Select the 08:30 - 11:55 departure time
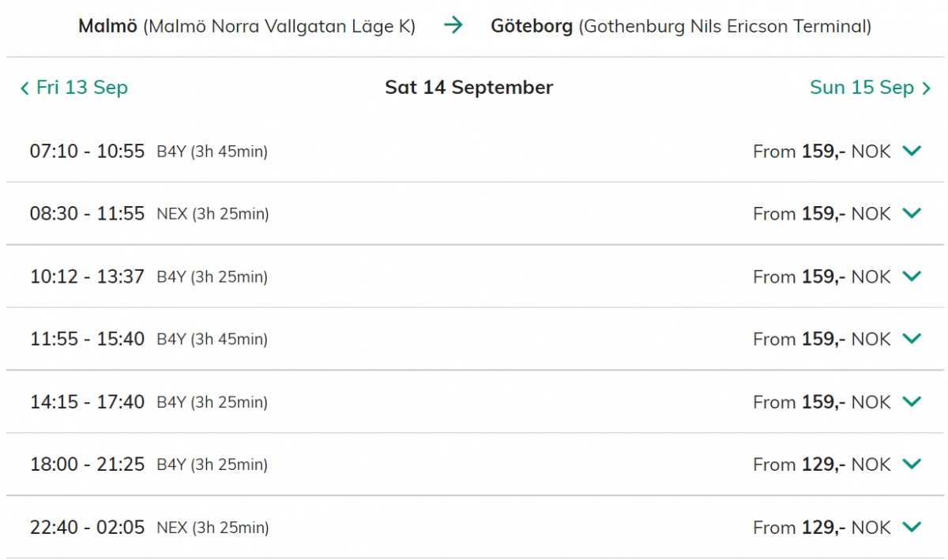 coord(87,213)
